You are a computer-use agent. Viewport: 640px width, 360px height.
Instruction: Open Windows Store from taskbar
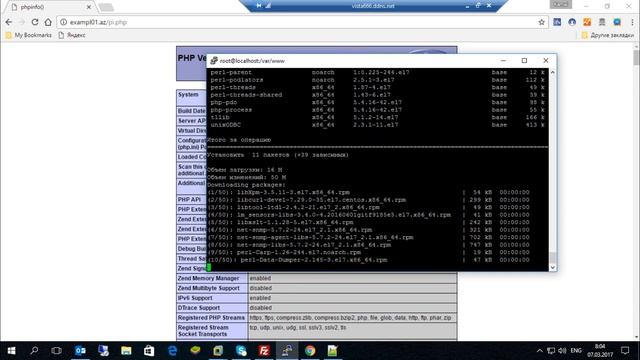tap(149, 350)
